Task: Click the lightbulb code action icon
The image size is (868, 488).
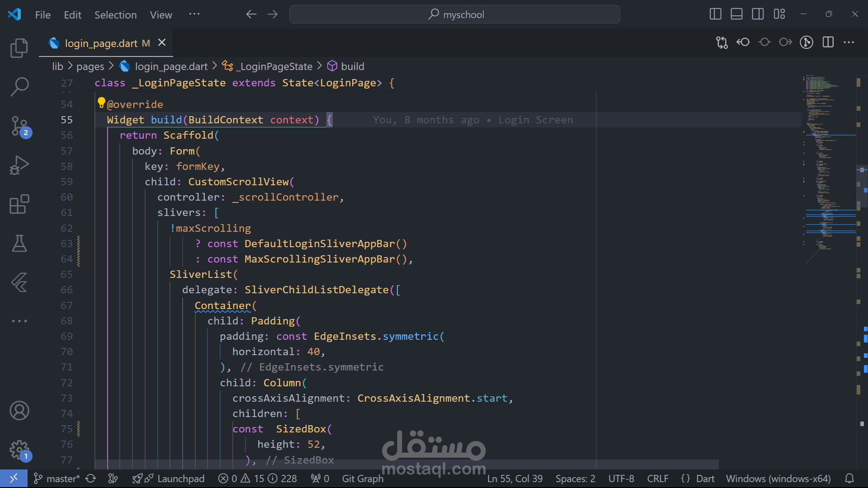Action: tap(101, 103)
